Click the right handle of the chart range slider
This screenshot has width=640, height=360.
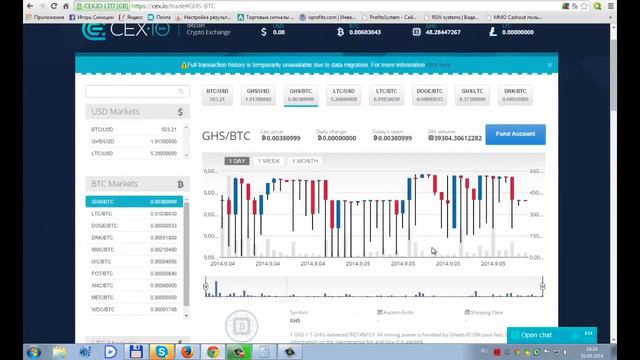point(542,286)
